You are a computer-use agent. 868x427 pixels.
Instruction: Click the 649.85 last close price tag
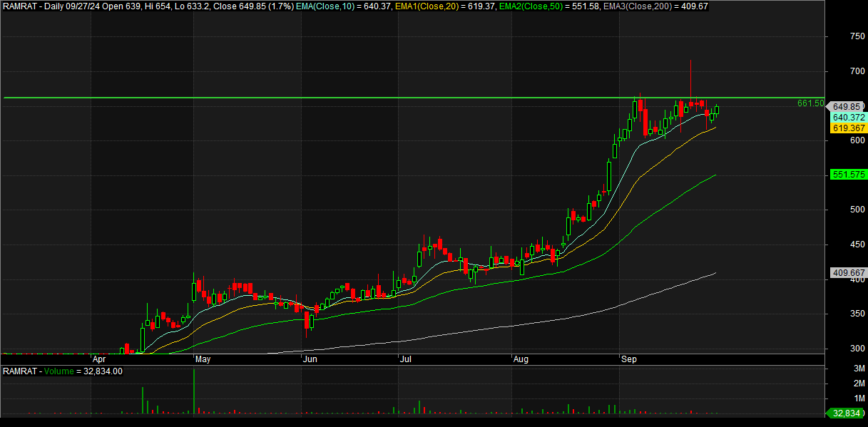[x=847, y=107]
